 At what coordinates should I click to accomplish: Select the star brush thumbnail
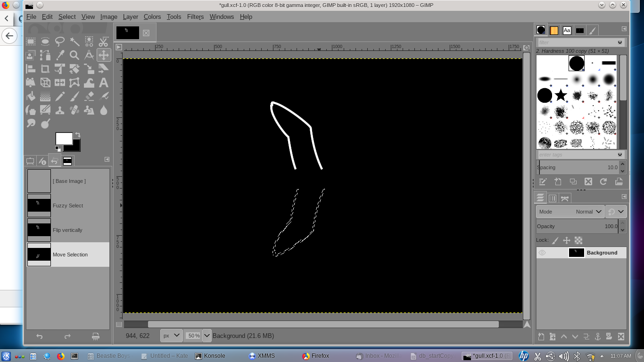(x=561, y=95)
